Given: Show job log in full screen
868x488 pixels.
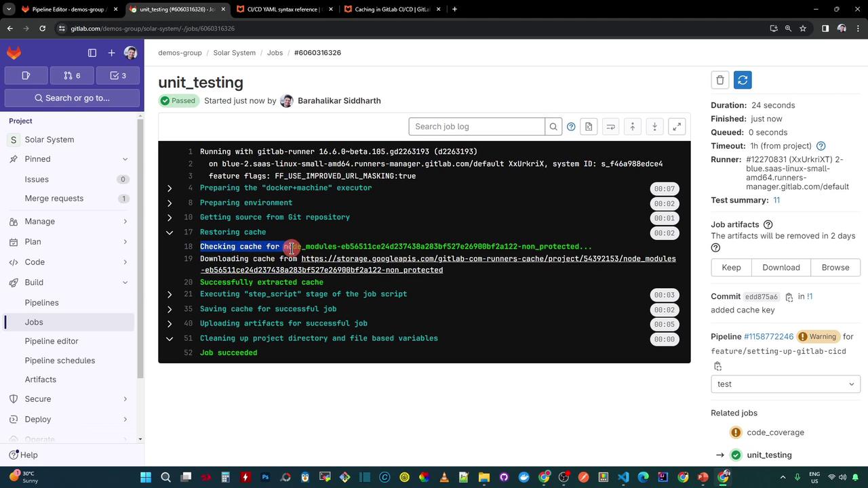Looking at the screenshot, I should click(x=677, y=127).
